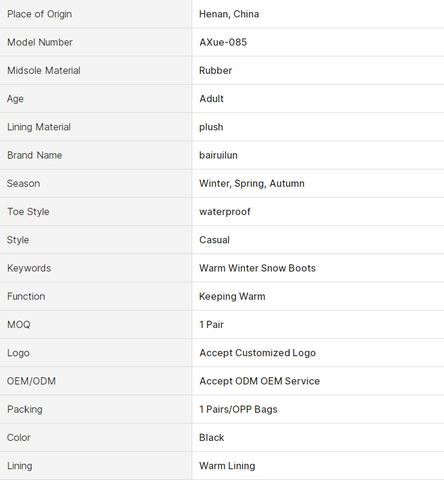Image resolution: width=444 pixels, height=480 pixels.
Task: Select the 'Accept Customized Logo' text
Action: click(257, 353)
